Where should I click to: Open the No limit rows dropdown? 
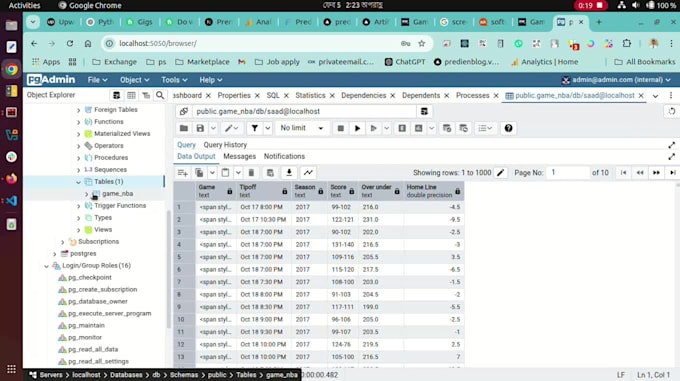(x=302, y=128)
